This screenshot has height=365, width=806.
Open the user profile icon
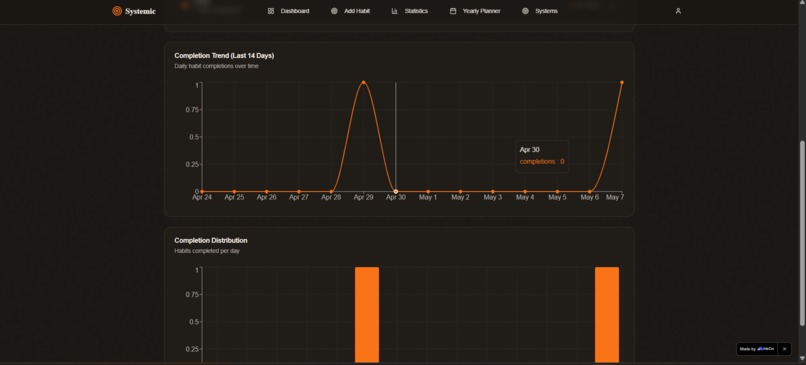(x=678, y=11)
